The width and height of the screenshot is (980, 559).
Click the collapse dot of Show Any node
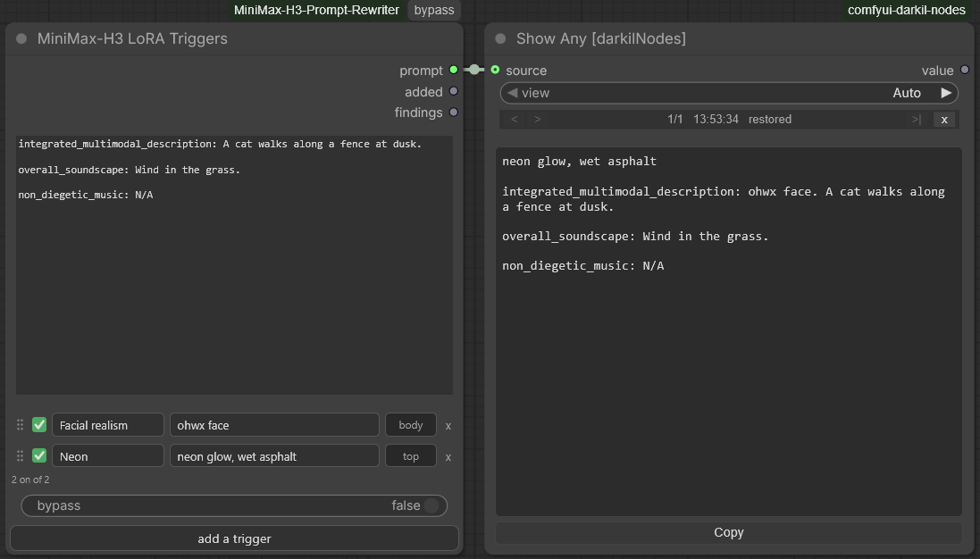click(500, 38)
